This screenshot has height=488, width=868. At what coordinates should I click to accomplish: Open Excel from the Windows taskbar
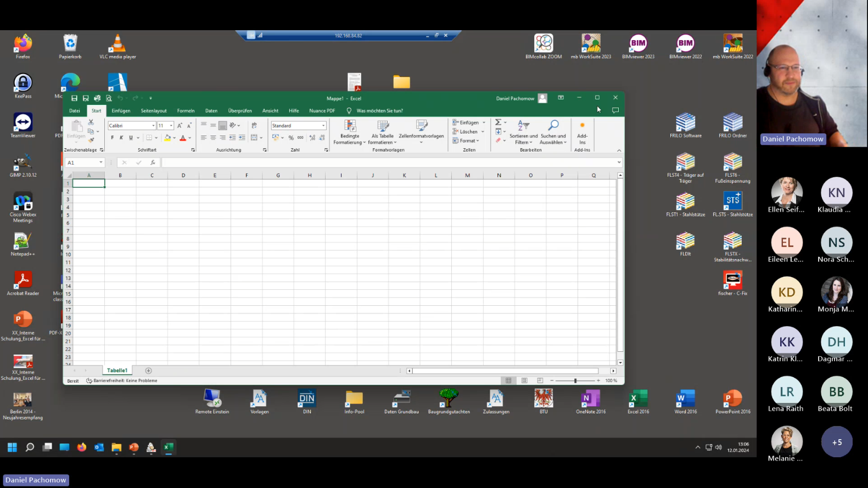[169, 447]
